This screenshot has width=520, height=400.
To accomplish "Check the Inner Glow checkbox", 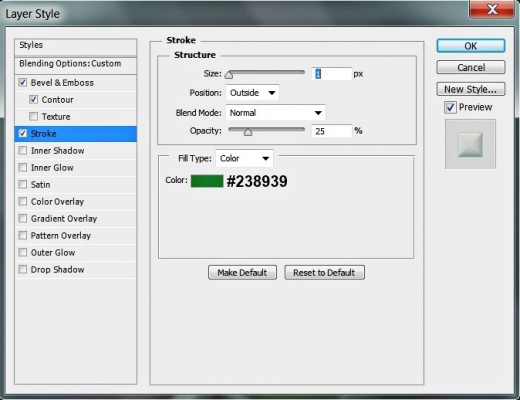I will (23, 167).
